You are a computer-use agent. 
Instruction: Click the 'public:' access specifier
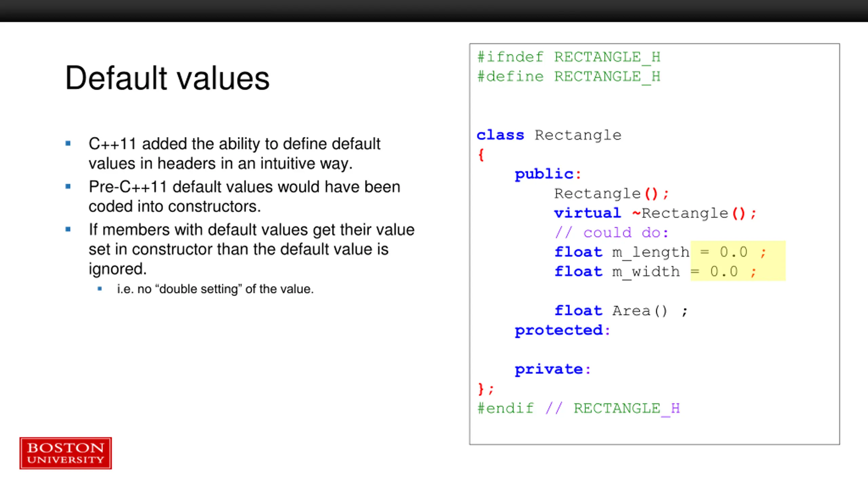[x=548, y=174]
